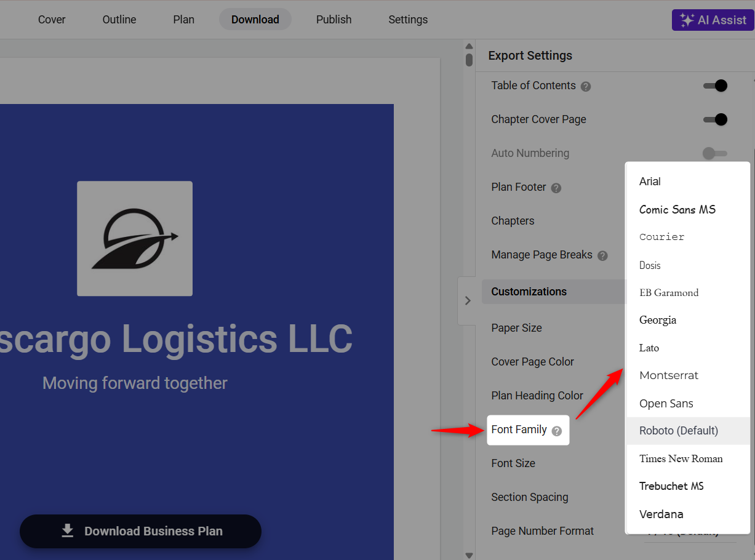Click the Paper Size label
This screenshot has height=560, width=755.
pyautogui.click(x=516, y=328)
